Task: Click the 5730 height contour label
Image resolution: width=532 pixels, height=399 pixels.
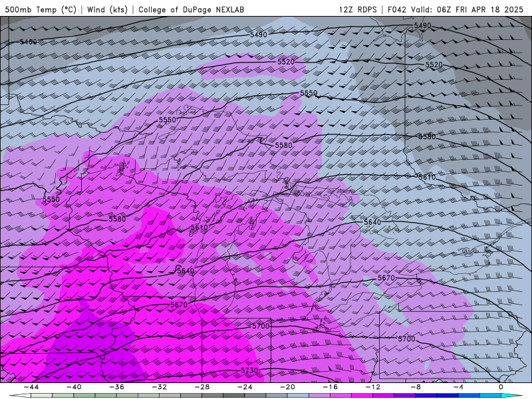Action: tap(249, 370)
